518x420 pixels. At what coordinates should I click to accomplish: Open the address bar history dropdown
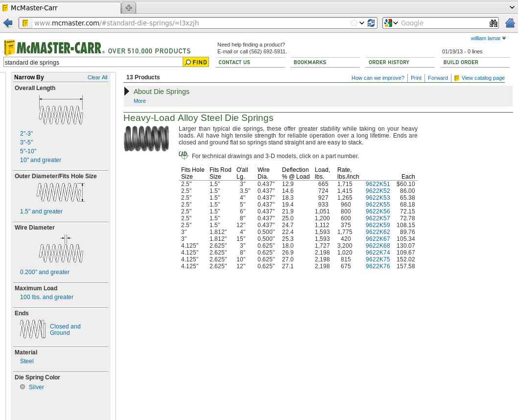tap(362, 23)
